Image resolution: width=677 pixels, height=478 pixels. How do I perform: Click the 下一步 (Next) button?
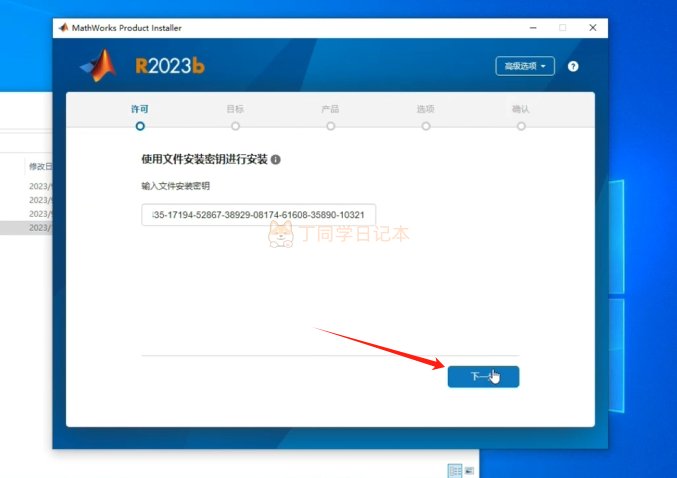point(483,377)
